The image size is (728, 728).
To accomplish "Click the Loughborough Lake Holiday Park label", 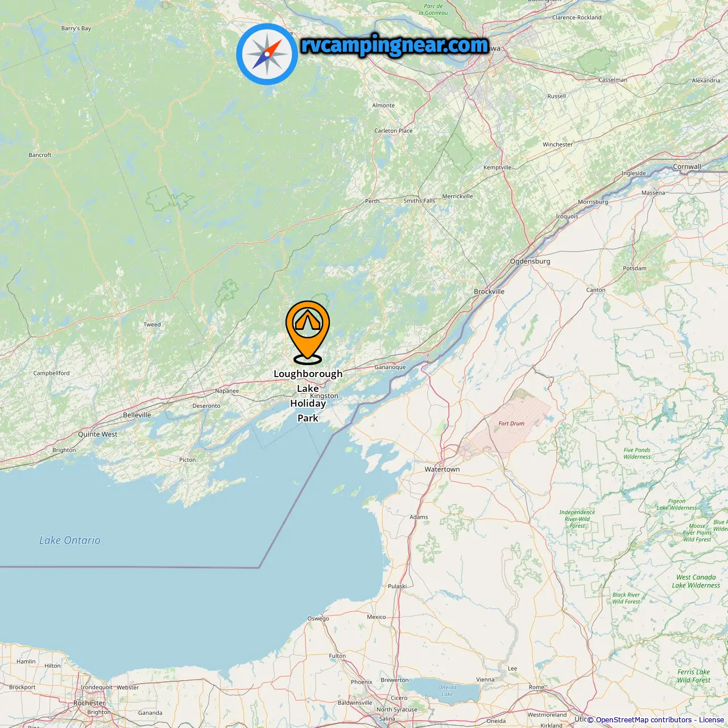I will [308, 396].
